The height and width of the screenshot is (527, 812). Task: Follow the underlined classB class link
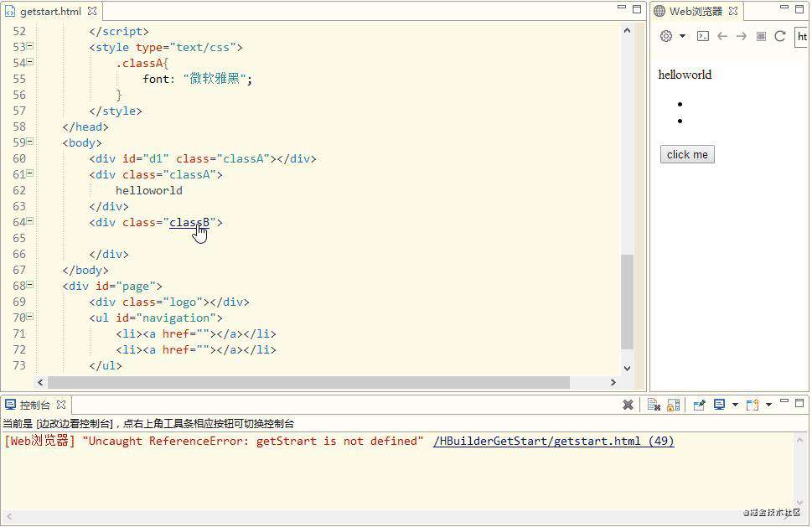[189, 223]
